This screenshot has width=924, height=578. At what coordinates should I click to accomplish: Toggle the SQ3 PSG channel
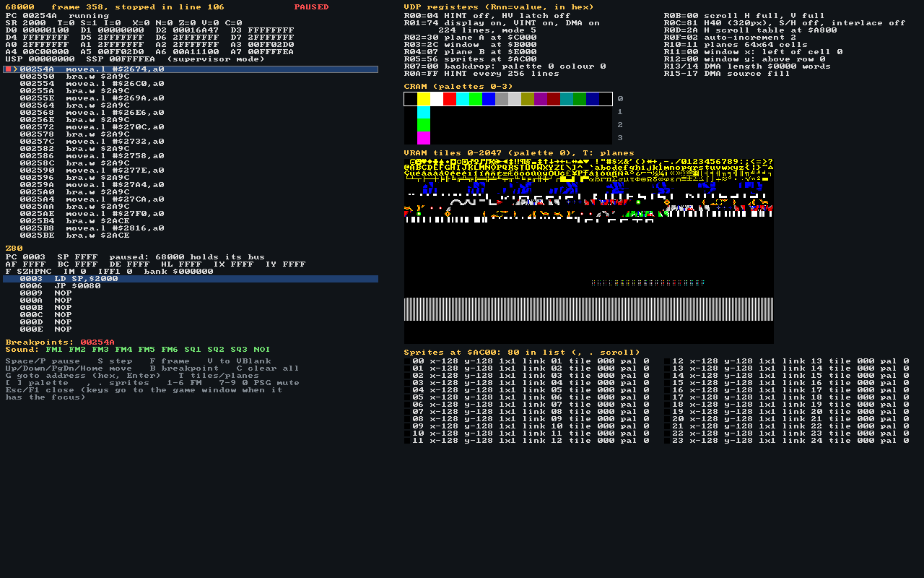pyautogui.click(x=239, y=350)
